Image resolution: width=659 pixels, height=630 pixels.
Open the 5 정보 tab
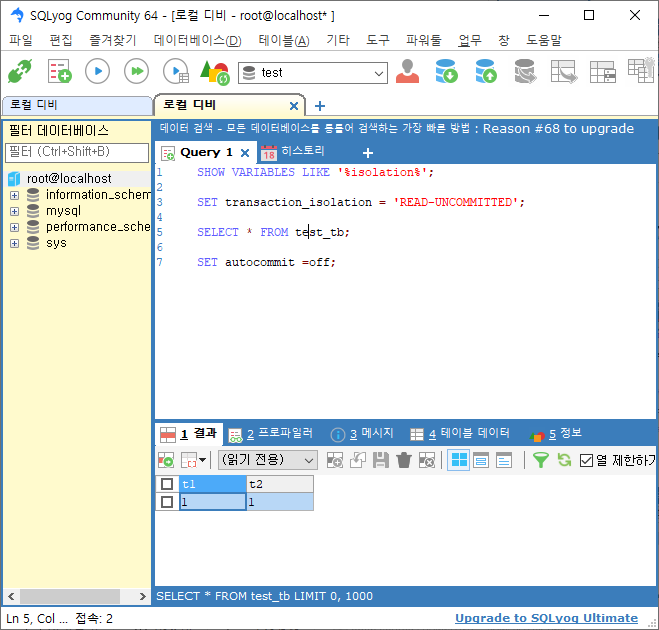coord(556,434)
